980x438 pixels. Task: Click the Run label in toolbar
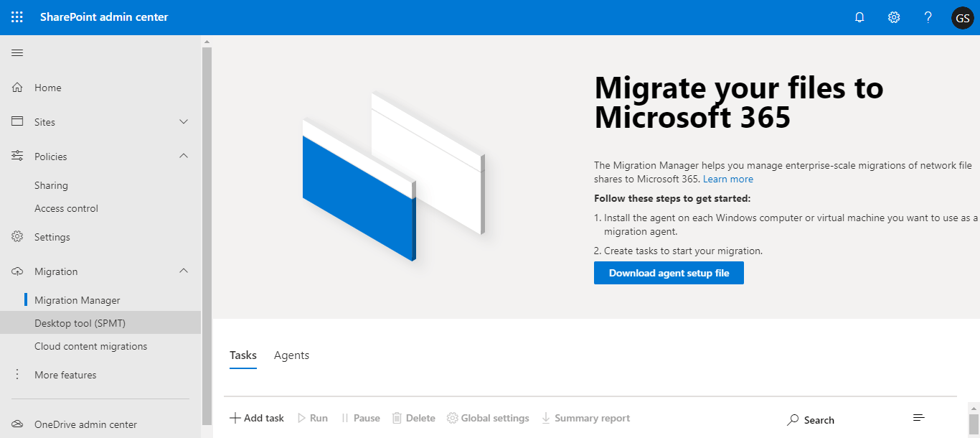(x=319, y=418)
